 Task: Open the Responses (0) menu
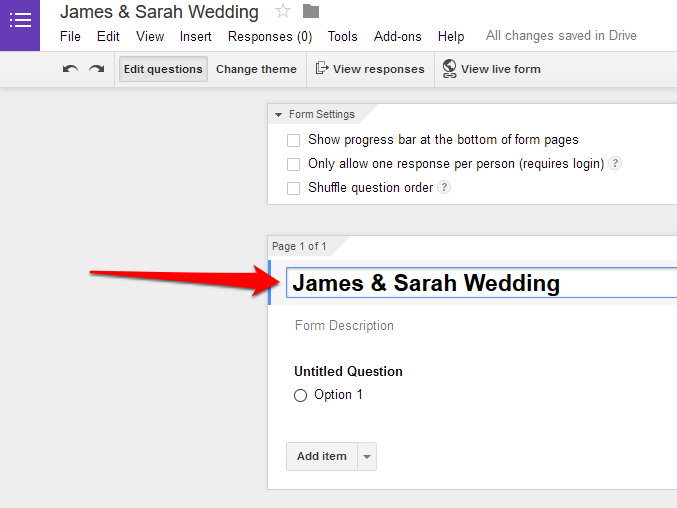[x=270, y=36]
